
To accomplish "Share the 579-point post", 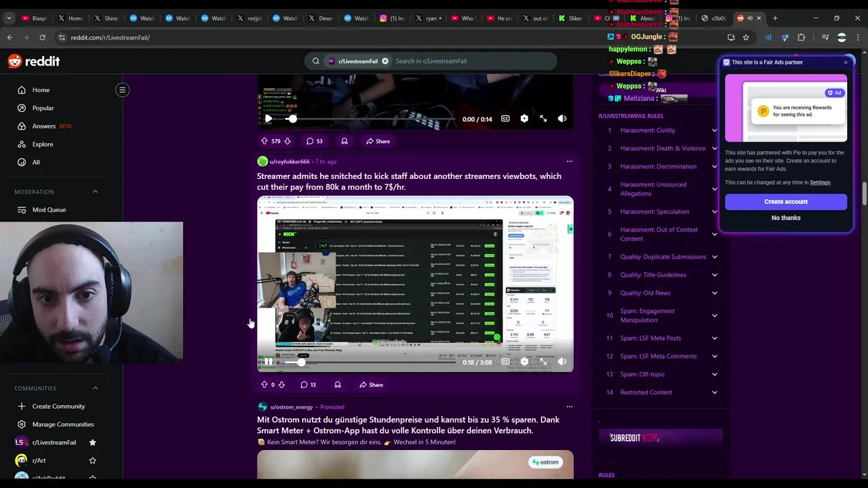I will [x=378, y=141].
